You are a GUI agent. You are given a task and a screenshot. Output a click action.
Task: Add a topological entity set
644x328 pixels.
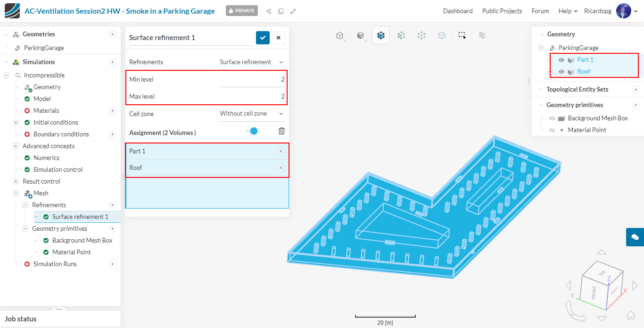pyautogui.click(x=636, y=89)
